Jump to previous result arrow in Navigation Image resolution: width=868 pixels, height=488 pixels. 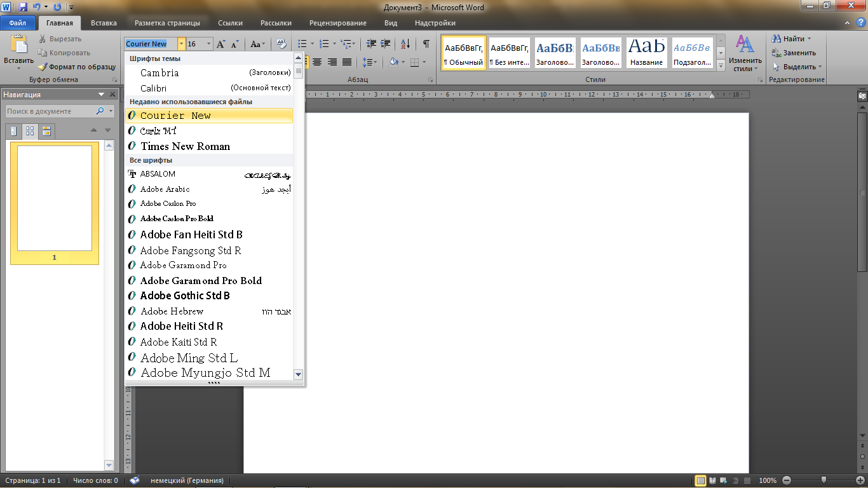coord(94,130)
